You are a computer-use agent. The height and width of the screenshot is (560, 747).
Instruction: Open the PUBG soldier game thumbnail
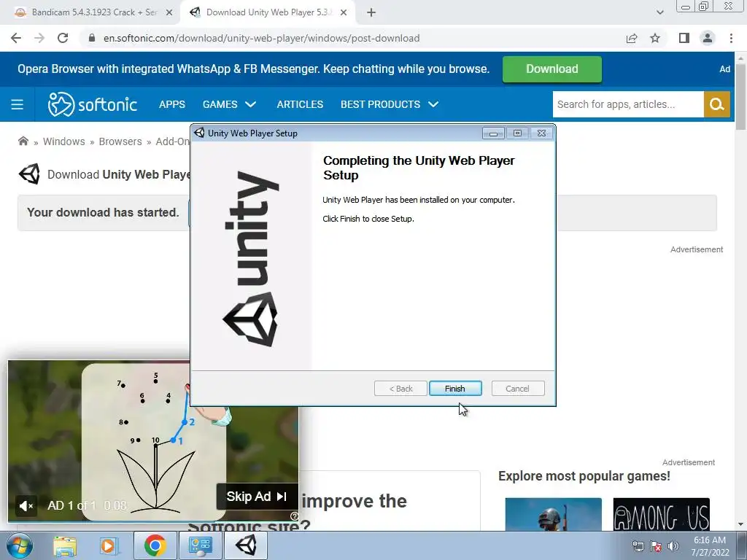click(x=553, y=514)
